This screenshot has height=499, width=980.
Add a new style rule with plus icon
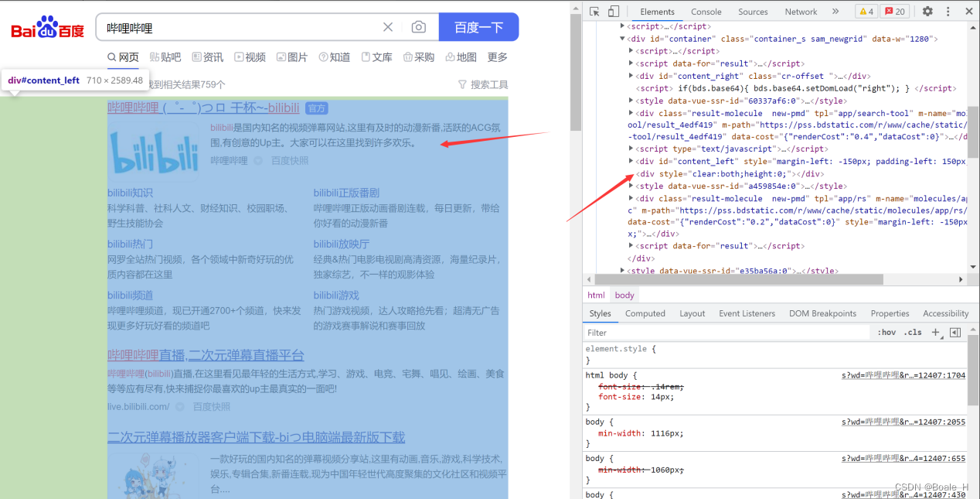[x=935, y=333]
